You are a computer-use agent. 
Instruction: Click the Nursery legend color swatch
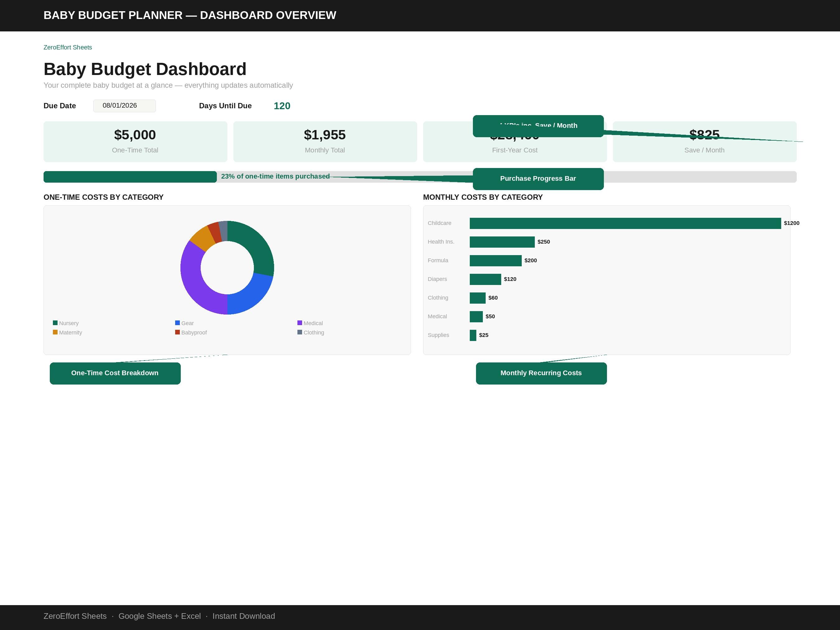55,323
